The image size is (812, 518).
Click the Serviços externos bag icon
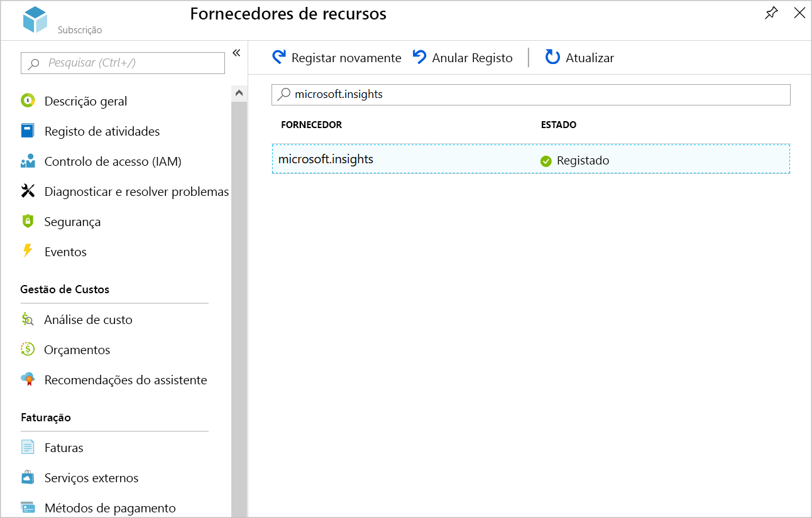click(28, 477)
